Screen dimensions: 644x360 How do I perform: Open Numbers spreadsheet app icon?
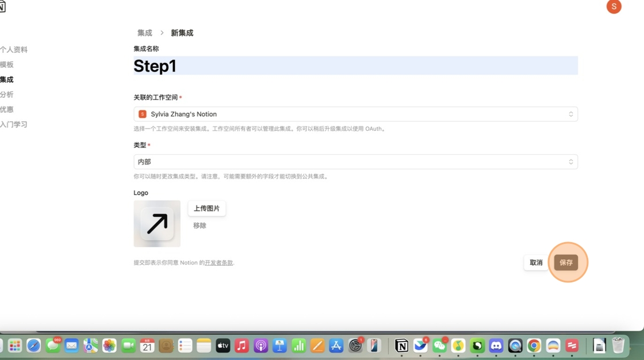click(x=299, y=346)
